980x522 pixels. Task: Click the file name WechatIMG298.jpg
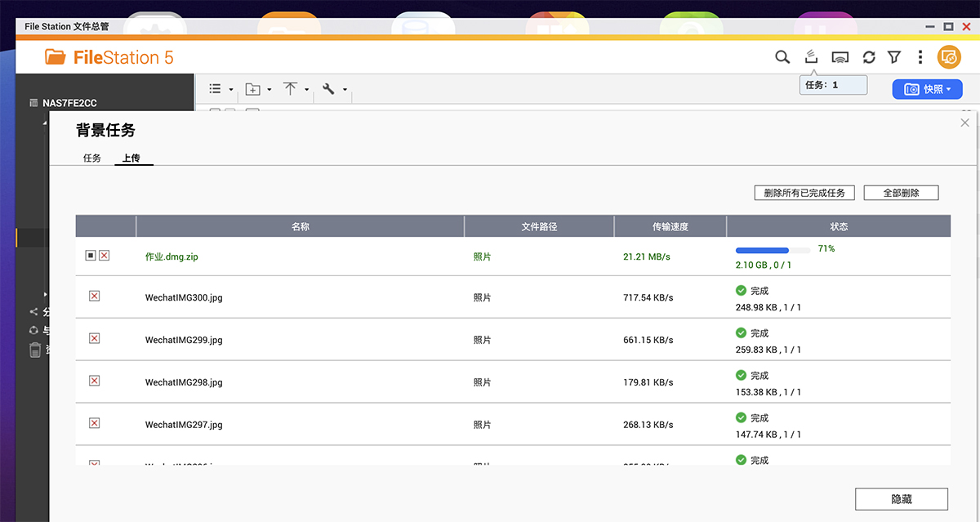[x=184, y=382]
